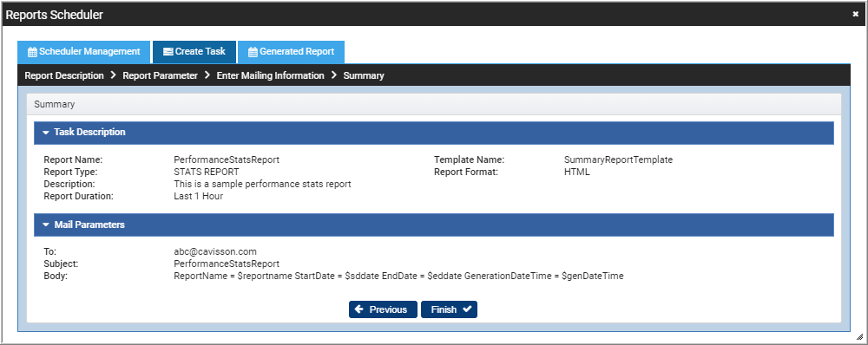This screenshot has width=868, height=345.
Task: Click the abc@cavisson.com recipient address
Action: tap(215, 251)
